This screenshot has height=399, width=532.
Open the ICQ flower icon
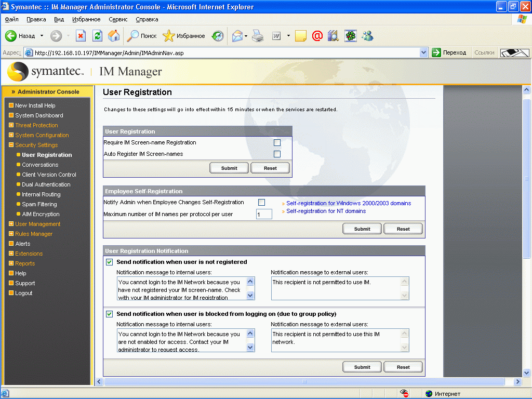351,36
